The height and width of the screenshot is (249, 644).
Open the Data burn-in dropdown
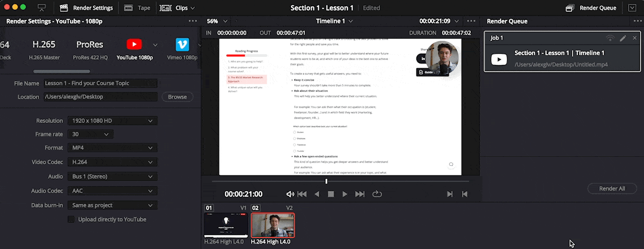[x=112, y=205]
